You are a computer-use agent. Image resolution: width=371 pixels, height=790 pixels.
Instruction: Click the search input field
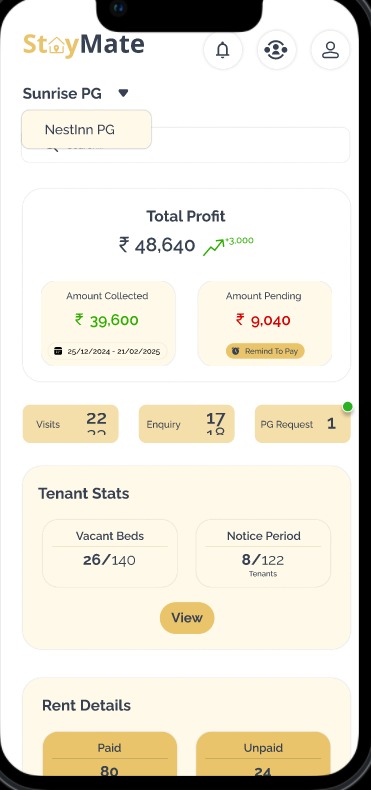(186, 145)
